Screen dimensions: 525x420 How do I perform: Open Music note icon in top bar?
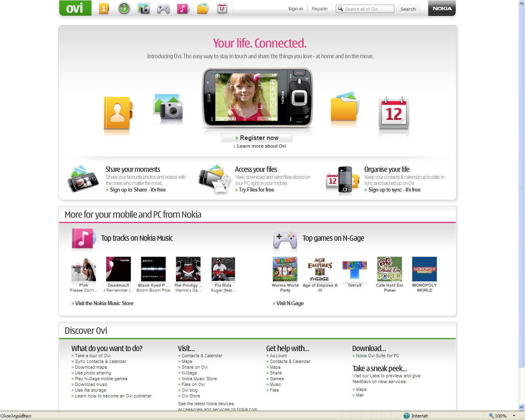183,8
